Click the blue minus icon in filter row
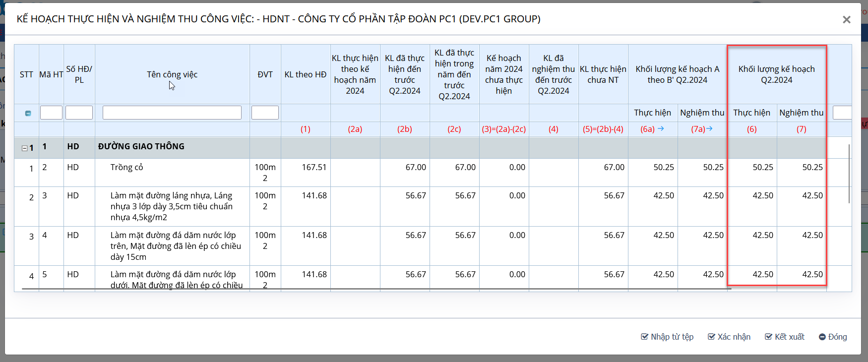The height and width of the screenshot is (362, 868). point(28,114)
